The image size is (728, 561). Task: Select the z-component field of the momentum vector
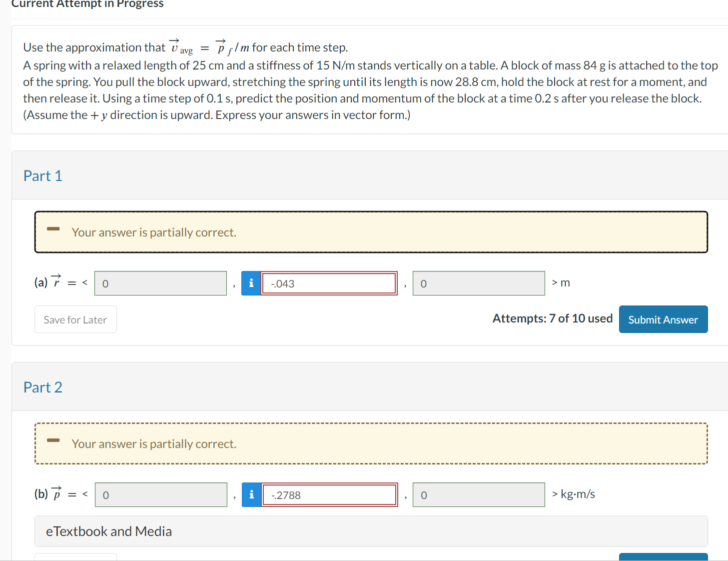(x=478, y=494)
